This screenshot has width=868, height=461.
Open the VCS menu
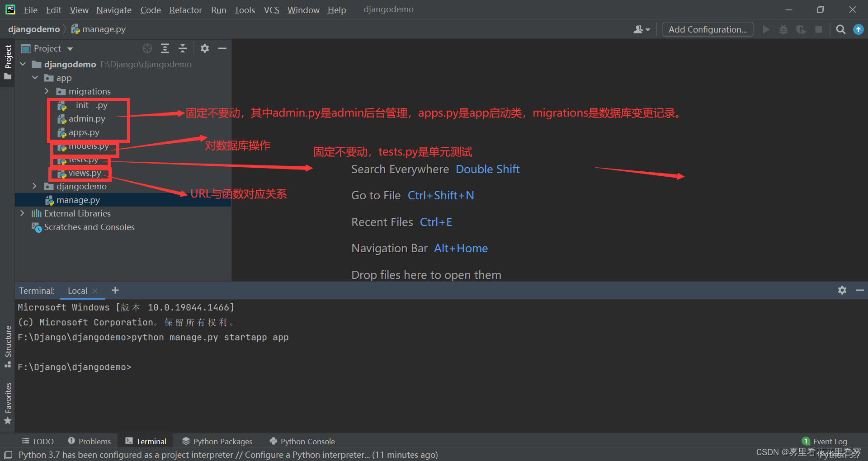coord(272,10)
